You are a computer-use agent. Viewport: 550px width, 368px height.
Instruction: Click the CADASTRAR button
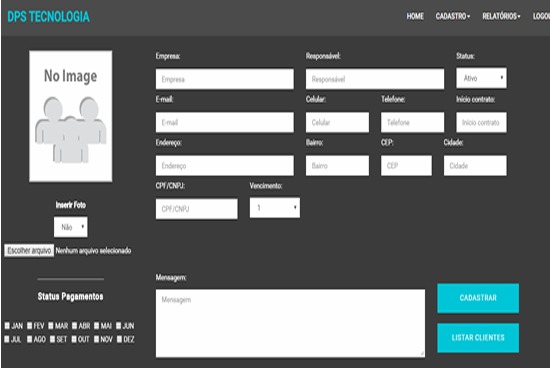[x=478, y=298]
